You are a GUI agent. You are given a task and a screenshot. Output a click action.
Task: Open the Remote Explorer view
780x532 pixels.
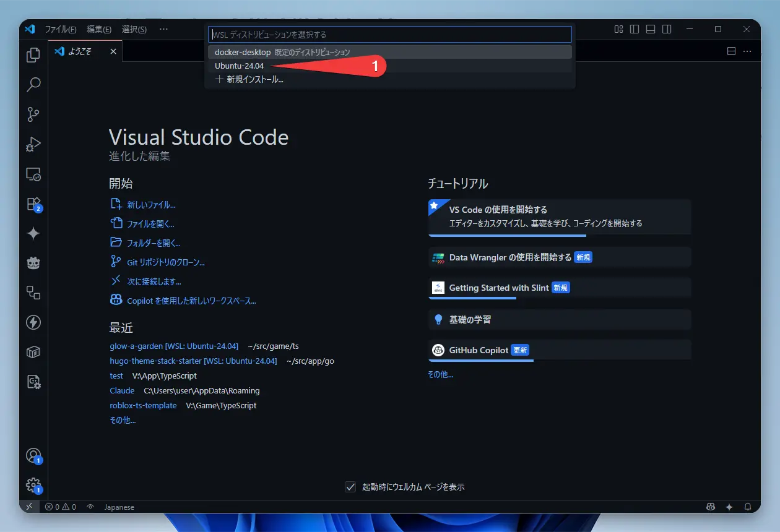[33, 174]
